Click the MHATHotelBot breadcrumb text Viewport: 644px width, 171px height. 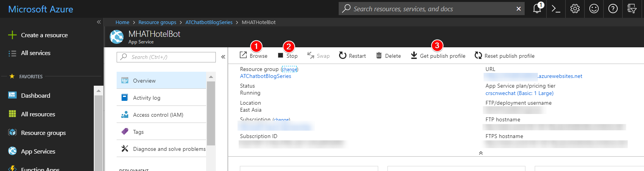(x=258, y=22)
